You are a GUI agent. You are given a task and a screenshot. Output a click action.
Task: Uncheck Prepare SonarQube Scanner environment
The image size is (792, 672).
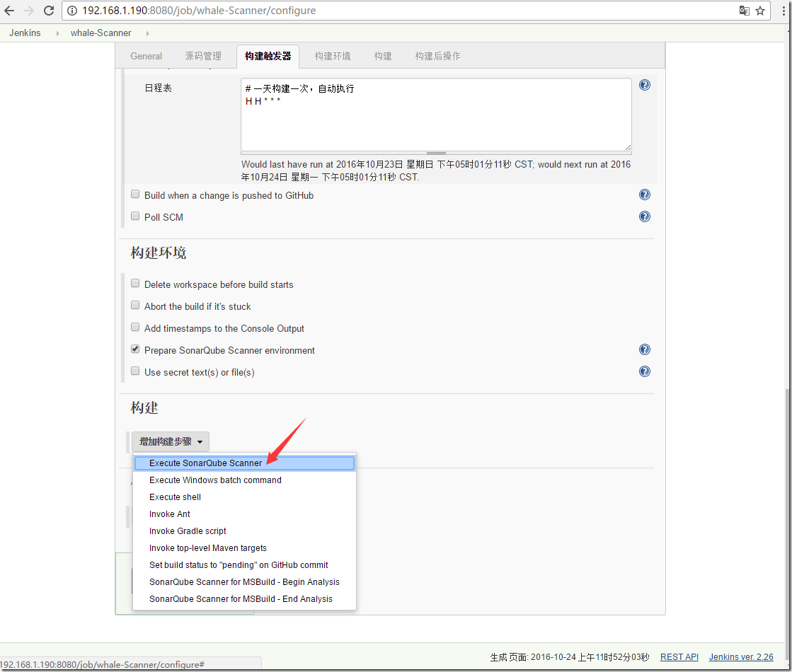[x=135, y=349]
